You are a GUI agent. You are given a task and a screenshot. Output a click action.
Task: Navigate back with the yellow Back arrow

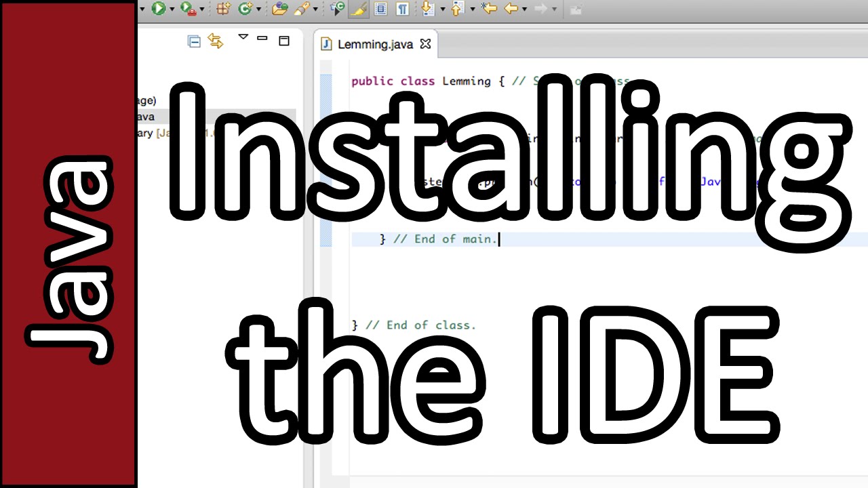[511, 8]
